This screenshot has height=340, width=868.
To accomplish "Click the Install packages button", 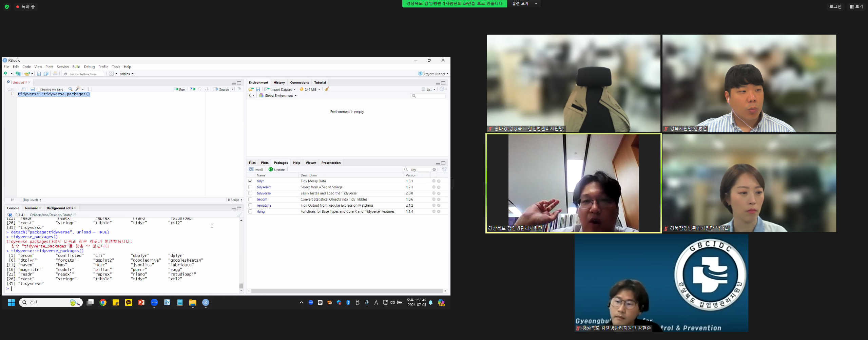I will tap(256, 170).
